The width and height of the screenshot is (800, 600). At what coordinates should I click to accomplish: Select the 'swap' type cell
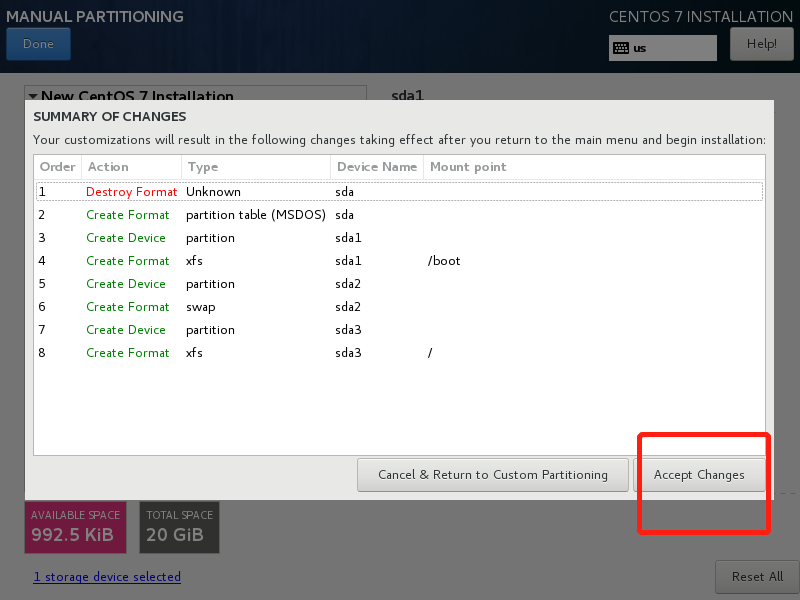(201, 307)
